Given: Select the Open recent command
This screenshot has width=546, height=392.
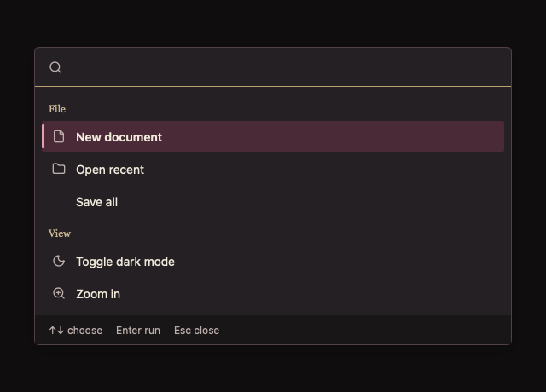Looking at the screenshot, I should pyautogui.click(x=273, y=170).
